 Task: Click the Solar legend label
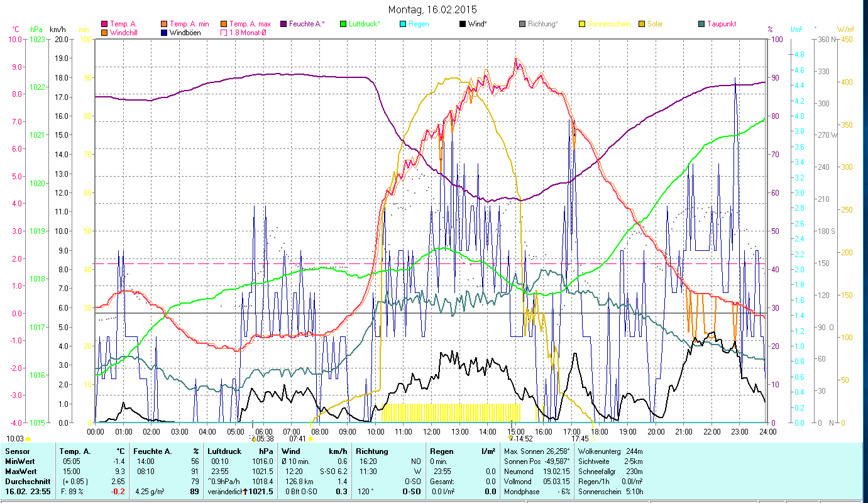pos(654,24)
